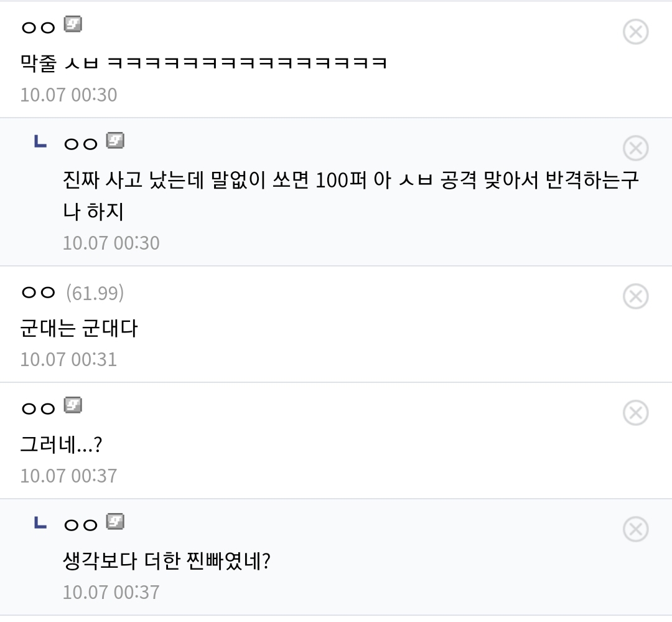The width and height of the screenshot is (672, 622).
Task: Open the gallog icon next to the "그러네...?" author
Action: 73,406
